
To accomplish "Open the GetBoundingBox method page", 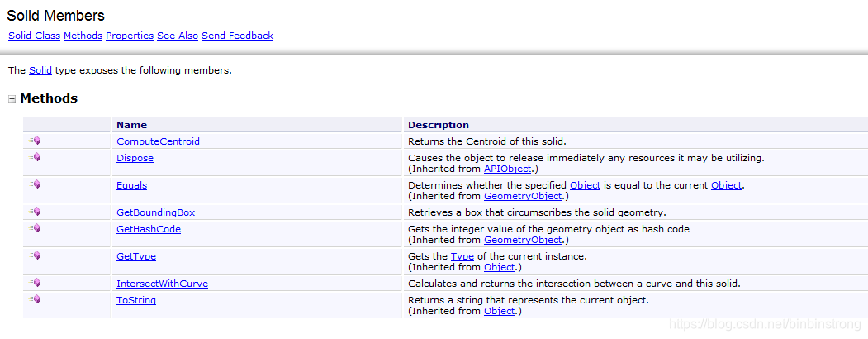I will [155, 212].
